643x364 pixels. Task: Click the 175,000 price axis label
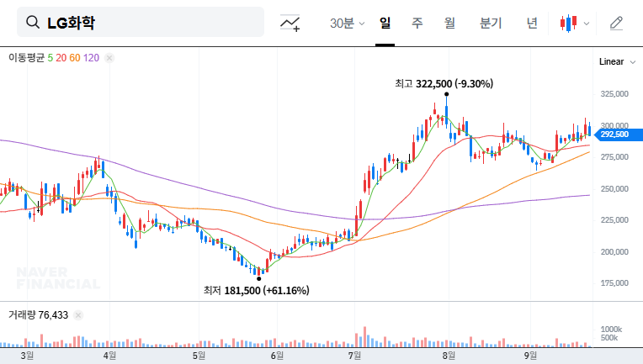click(614, 283)
